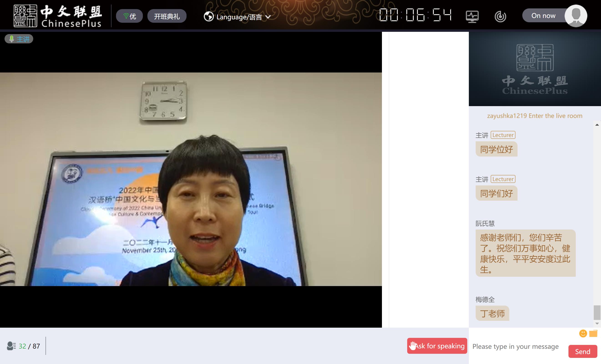
Task: Click the orange folder attachment icon
Action: [x=593, y=333]
